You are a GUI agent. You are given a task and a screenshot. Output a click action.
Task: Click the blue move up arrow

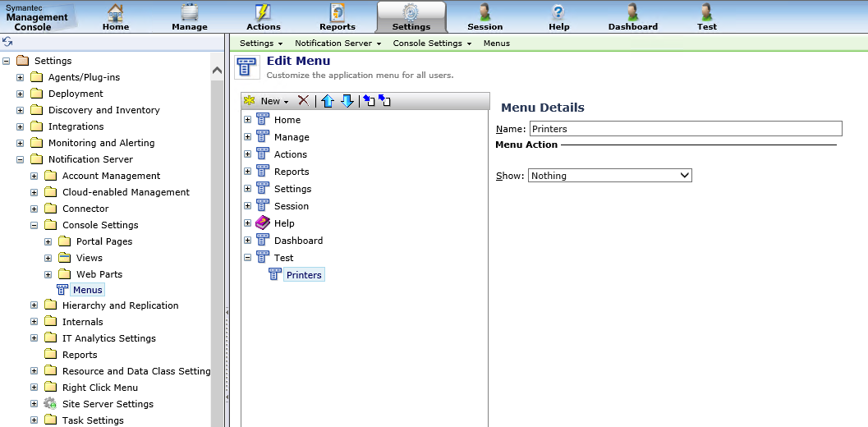[328, 101]
